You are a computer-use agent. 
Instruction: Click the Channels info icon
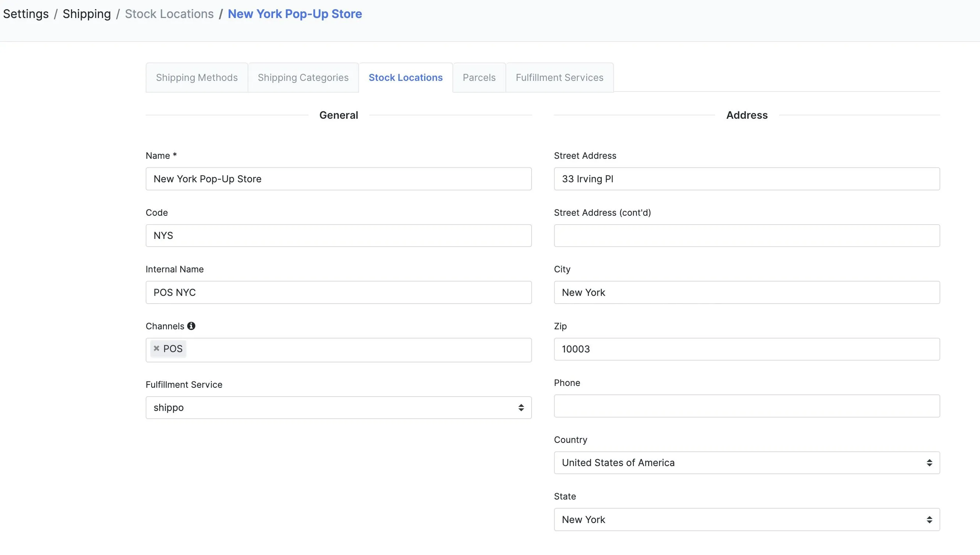[191, 326]
